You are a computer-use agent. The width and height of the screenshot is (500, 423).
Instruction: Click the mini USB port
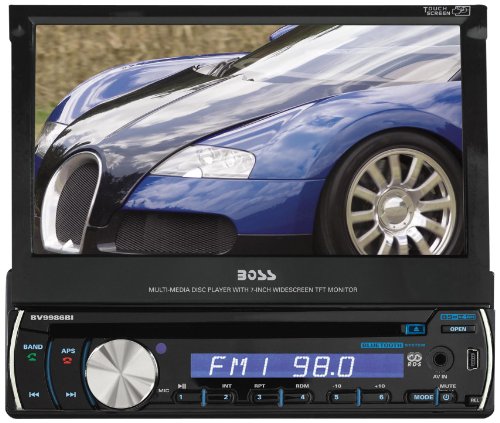[473, 360]
